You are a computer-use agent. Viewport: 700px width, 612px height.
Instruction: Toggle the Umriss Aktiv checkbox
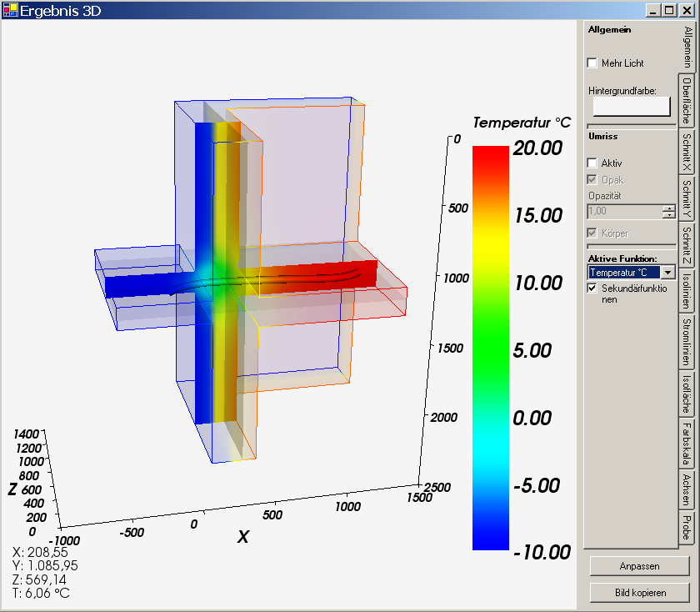tap(592, 163)
